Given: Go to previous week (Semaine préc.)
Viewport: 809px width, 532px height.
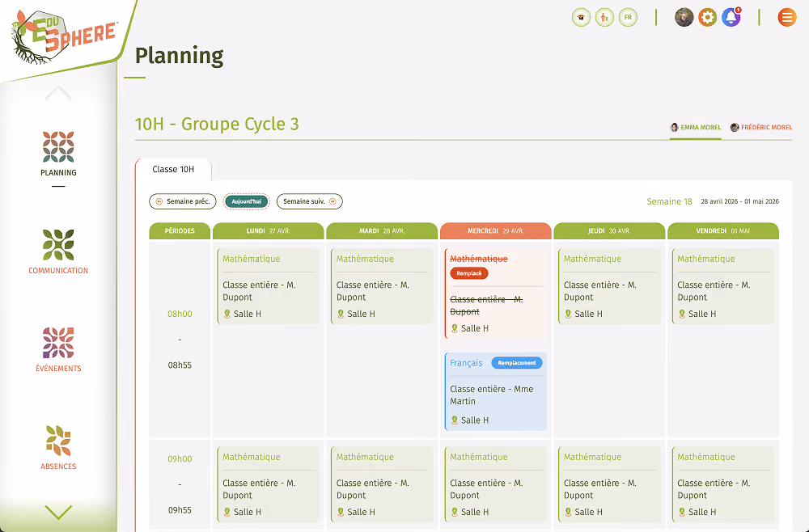Looking at the screenshot, I should (x=183, y=201).
